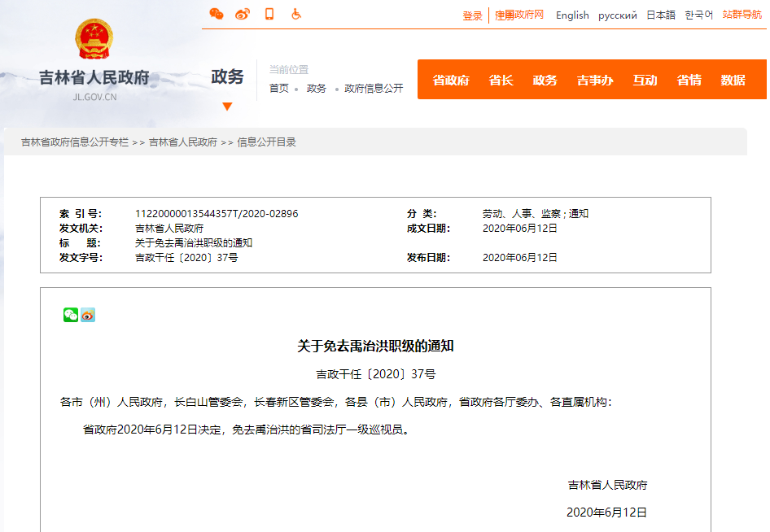Click the mobile phone version icon
Screen dimensions: 770x532
point(269,14)
